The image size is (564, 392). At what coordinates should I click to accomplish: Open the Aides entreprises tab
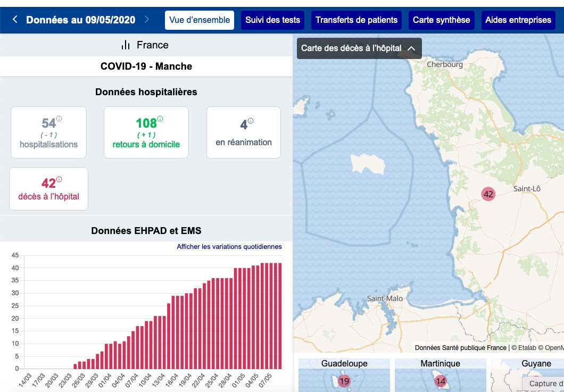518,20
